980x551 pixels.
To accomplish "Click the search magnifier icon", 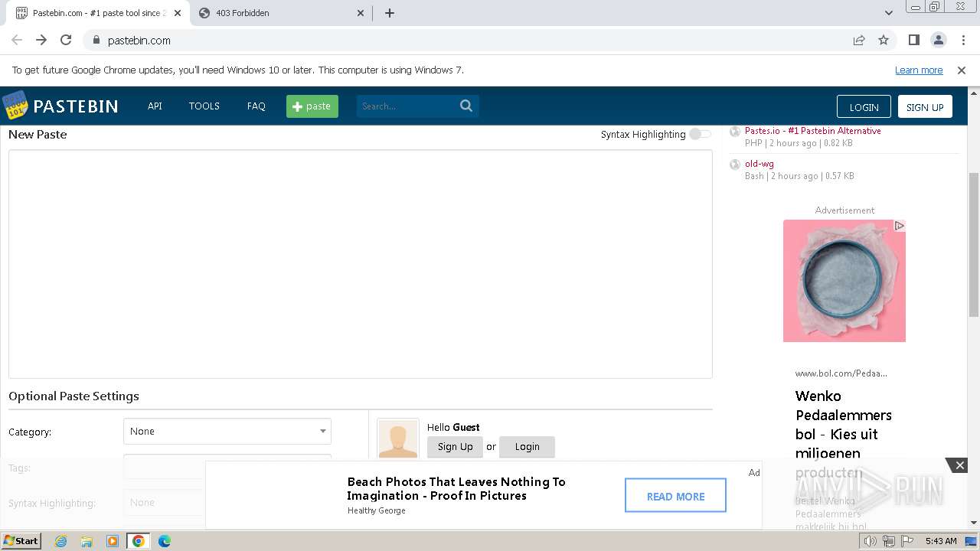I will (x=466, y=106).
